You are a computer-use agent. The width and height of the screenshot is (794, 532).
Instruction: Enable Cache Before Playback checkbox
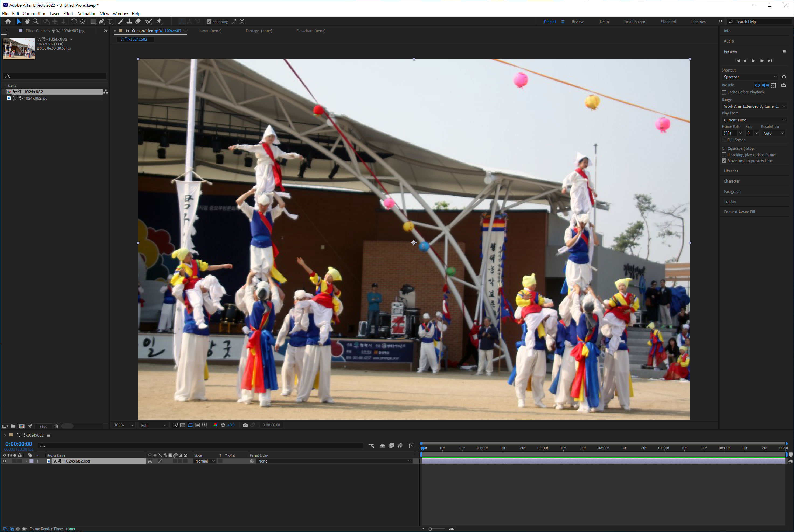pos(724,92)
